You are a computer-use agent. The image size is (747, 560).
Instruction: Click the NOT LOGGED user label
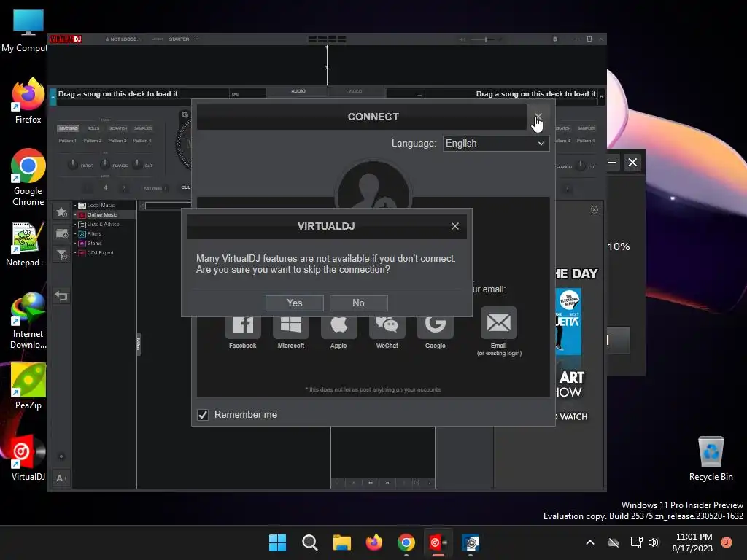click(x=122, y=39)
